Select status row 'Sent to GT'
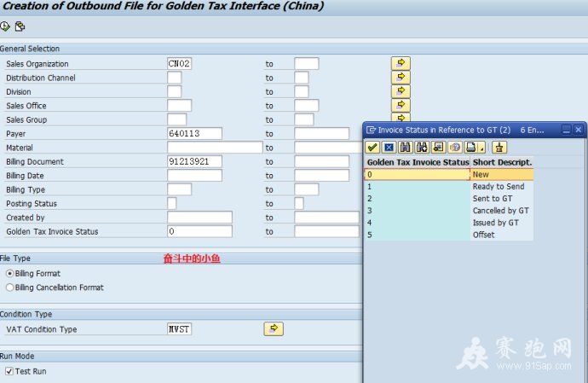The height and width of the screenshot is (383, 588). tap(449, 198)
